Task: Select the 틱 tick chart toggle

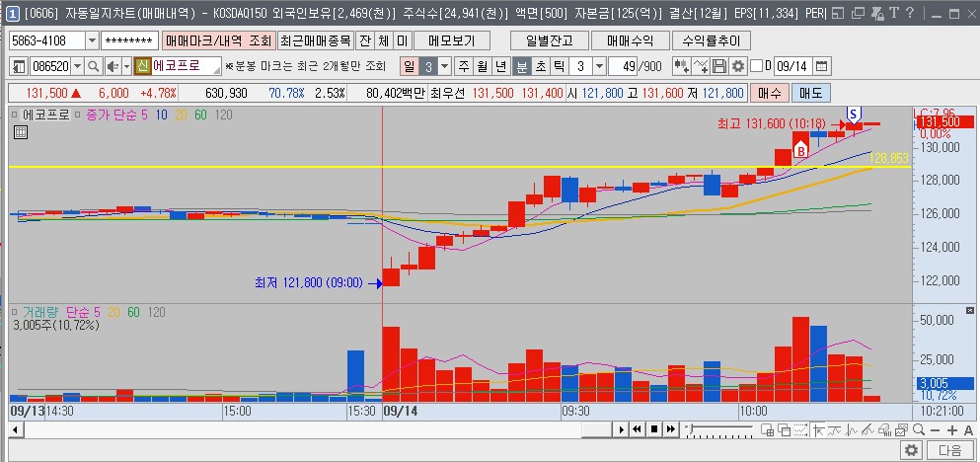Action: coord(560,66)
